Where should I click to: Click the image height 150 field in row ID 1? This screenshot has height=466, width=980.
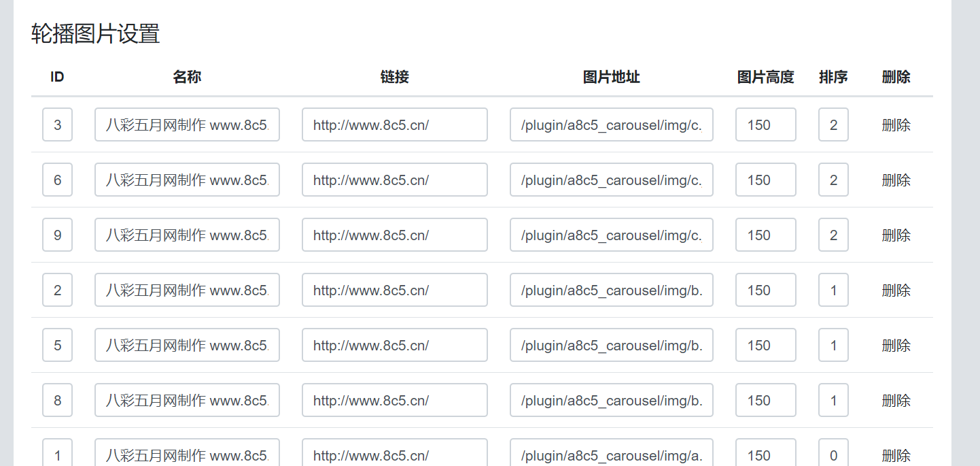(766, 452)
